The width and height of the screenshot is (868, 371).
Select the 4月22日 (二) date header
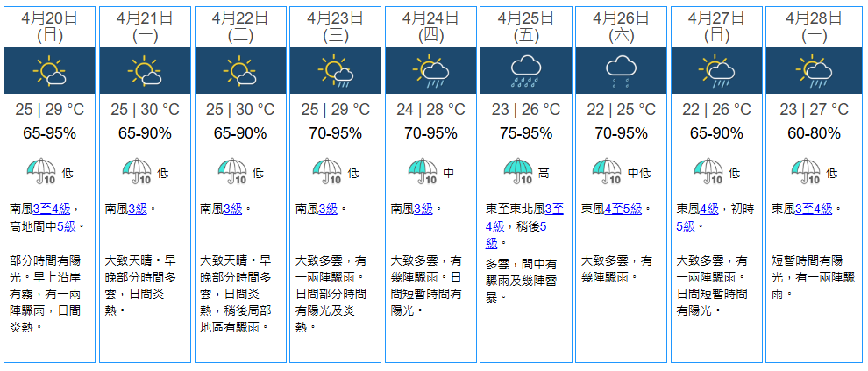240,27
